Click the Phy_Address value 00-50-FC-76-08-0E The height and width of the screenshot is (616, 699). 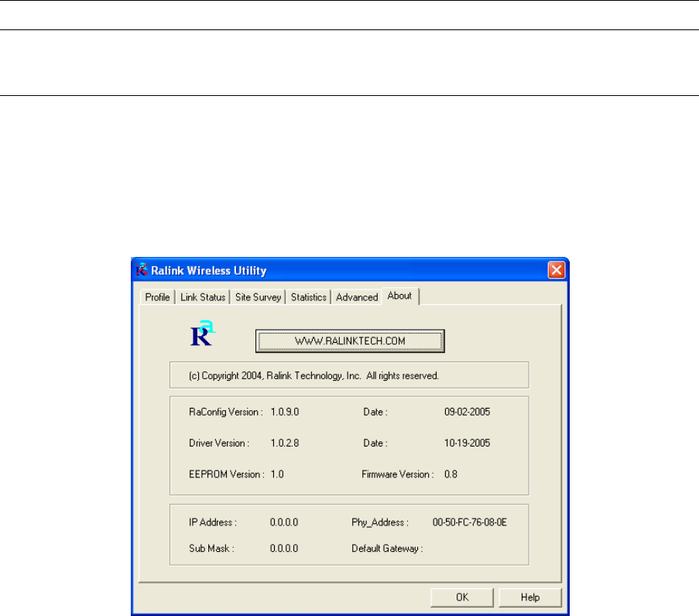point(470,522)
